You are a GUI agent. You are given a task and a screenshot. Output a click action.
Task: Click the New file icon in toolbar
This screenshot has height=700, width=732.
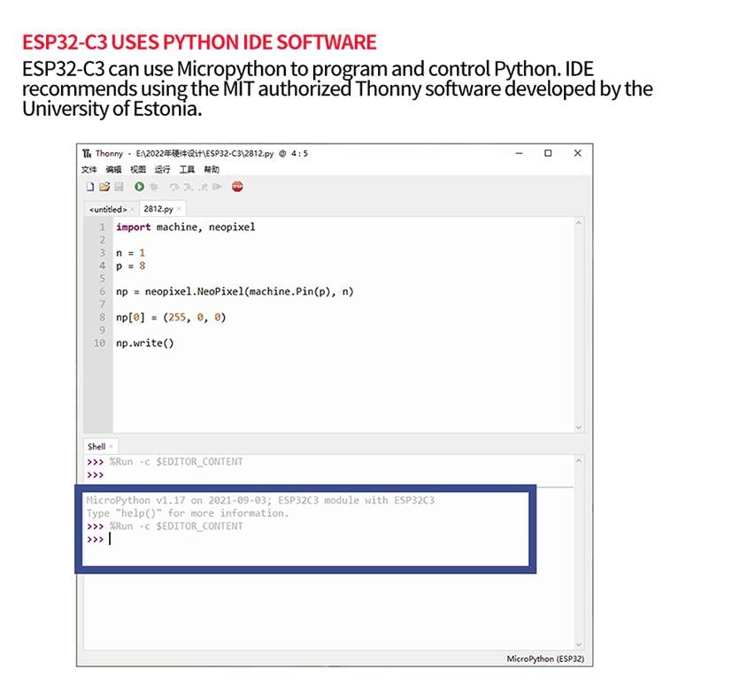pyautogui.click(x=89, y=187)
